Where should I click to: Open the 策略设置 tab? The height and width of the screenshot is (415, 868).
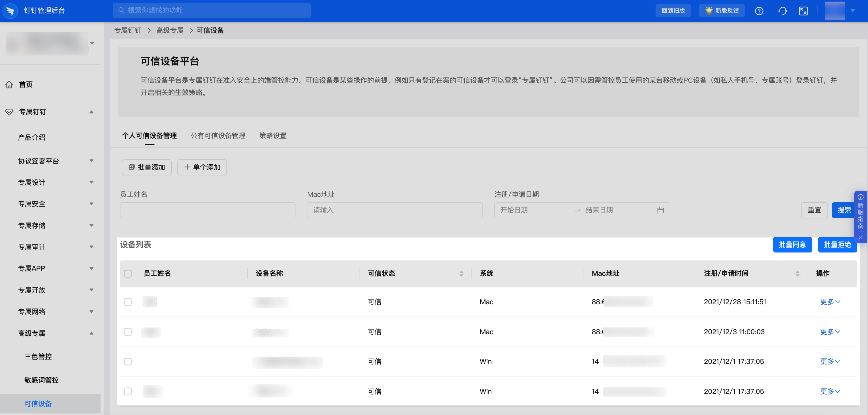click(x=272, y=136)
